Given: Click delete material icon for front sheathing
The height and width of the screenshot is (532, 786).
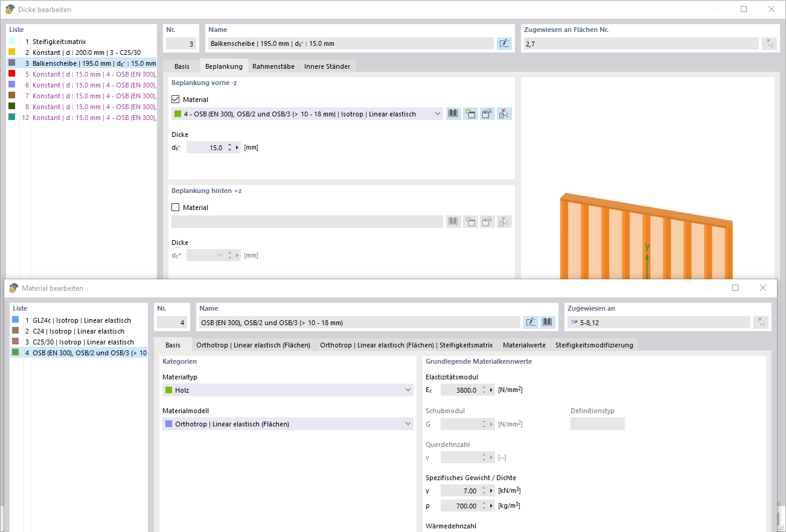Looking at the screenshot, I should click(x=505, y=113).
